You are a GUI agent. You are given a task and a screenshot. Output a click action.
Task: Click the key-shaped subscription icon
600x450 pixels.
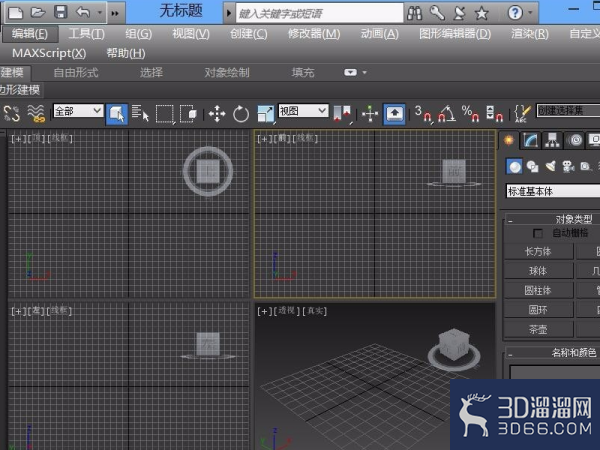pyautogui.click(x=437, y=13)
